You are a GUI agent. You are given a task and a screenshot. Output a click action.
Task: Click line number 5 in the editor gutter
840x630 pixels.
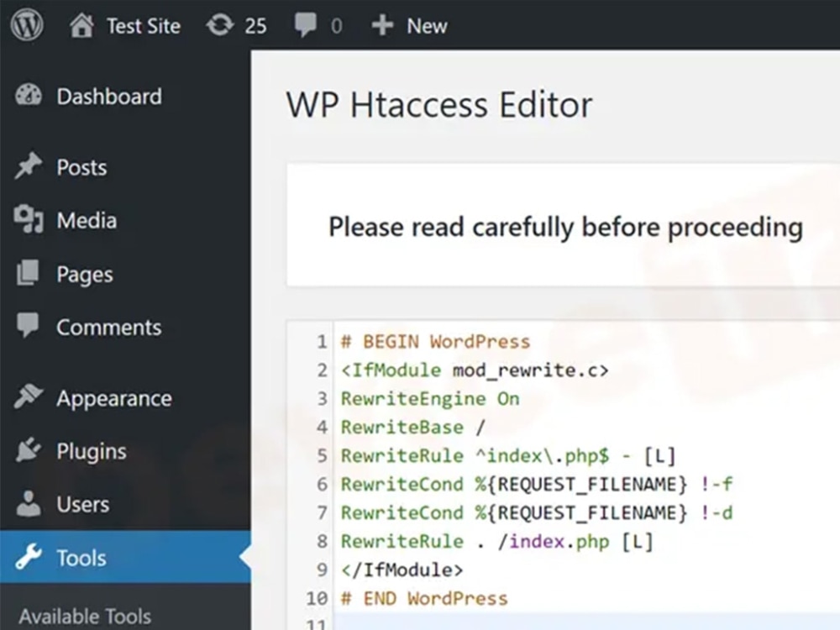point(321,455)
